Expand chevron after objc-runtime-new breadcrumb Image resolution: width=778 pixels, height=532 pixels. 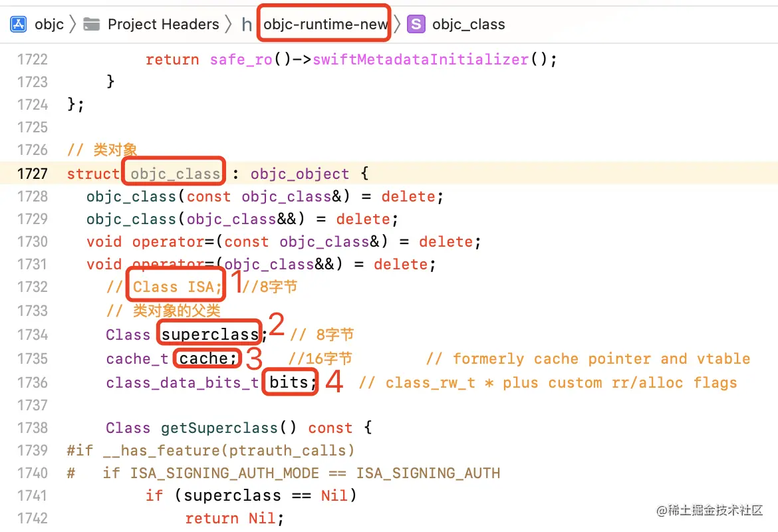397,24
